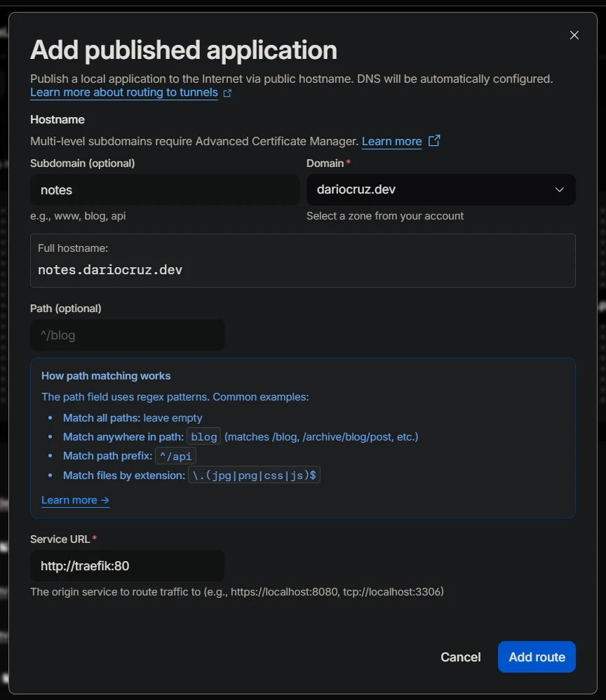Focus the Subdomain field containing notes
Image resolution: width=606 pixels, height=700 pixels.
(x=164, y=190)
